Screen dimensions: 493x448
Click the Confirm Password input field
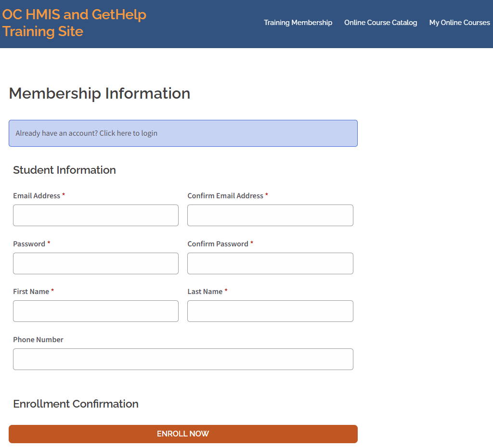click(x=270, y=263)
